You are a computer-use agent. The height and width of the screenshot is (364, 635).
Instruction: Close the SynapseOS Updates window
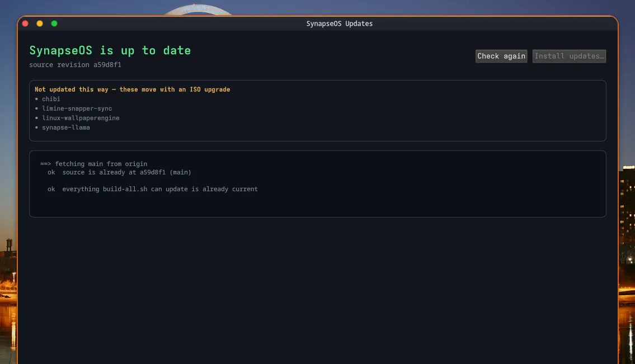25,23
